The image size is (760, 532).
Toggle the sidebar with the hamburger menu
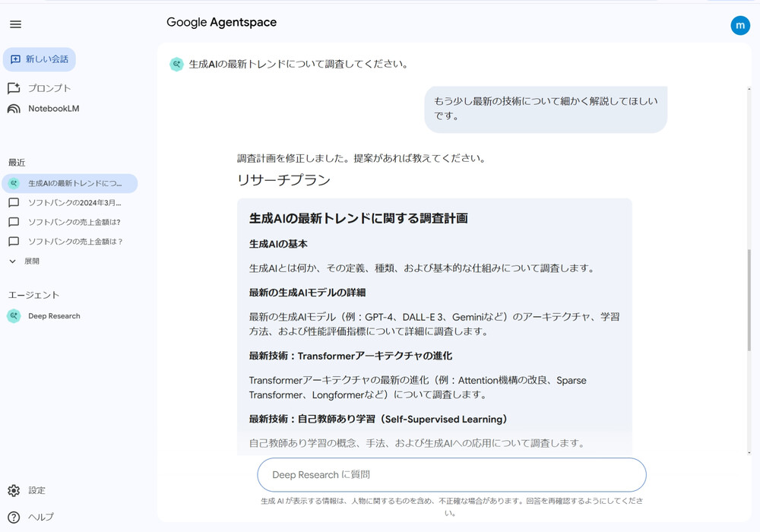click(x=14, y=24)
